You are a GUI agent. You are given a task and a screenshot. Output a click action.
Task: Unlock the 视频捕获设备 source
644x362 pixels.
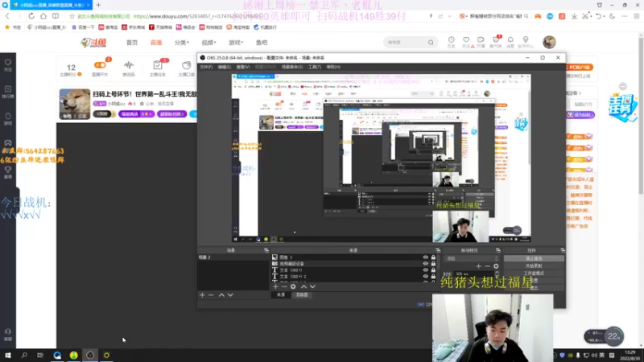point(433,264)
